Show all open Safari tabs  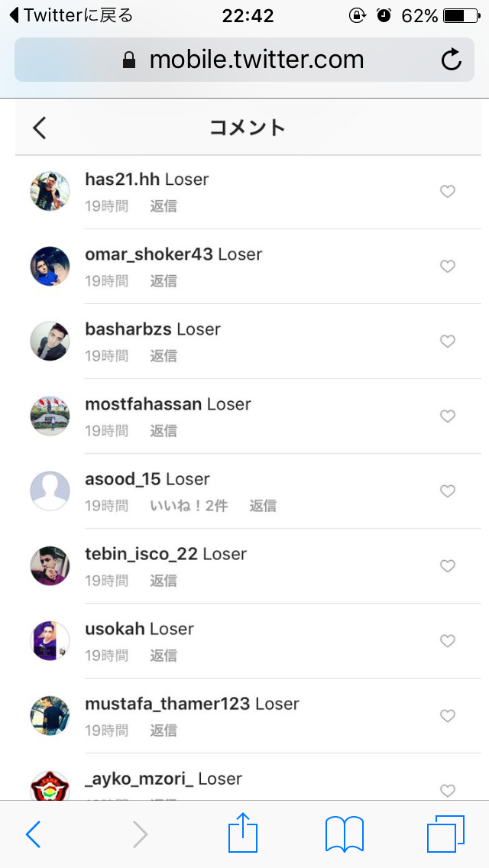point(445,834)
